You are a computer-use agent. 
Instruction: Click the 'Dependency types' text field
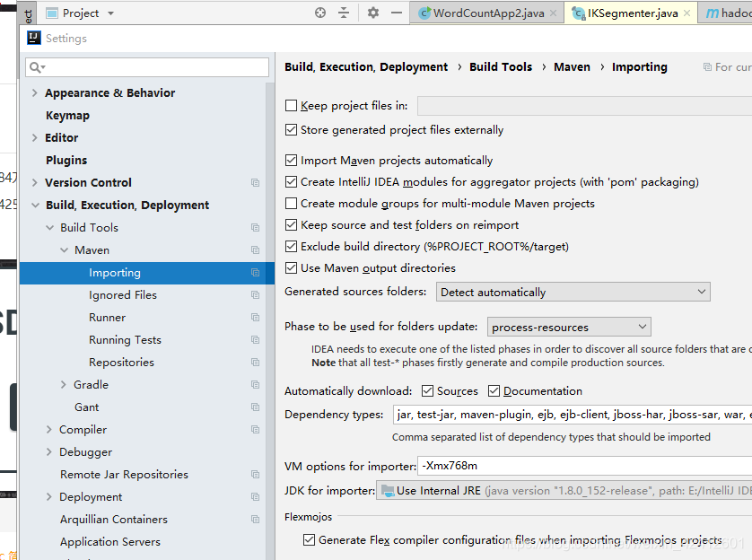(573, 415)
